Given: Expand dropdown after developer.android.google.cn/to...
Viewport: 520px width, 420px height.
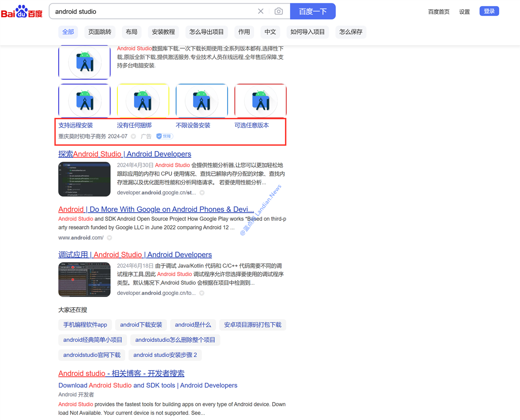Looking at the screenshot, I should point(201,293).
